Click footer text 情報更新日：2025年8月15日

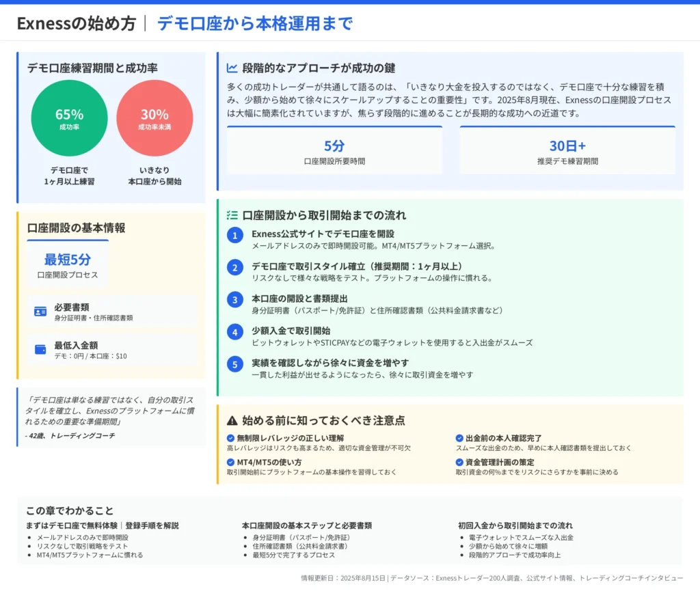[x=343, y=578]
